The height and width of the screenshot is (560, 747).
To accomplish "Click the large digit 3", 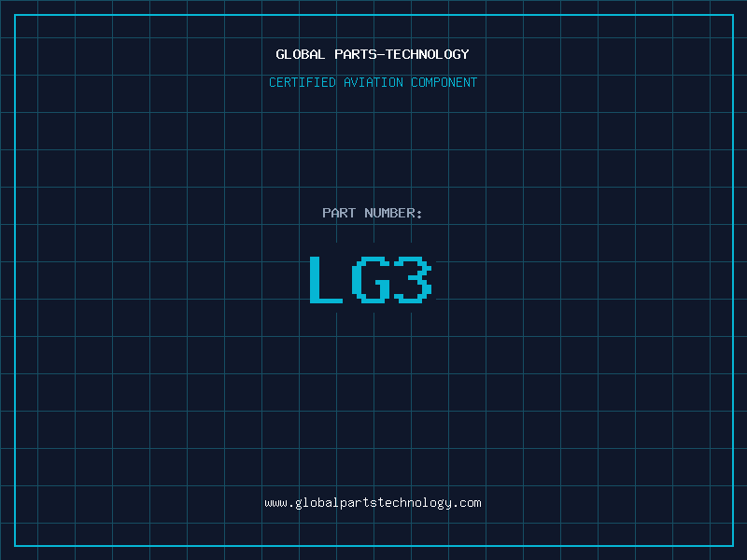I will (x=412, y=279).
